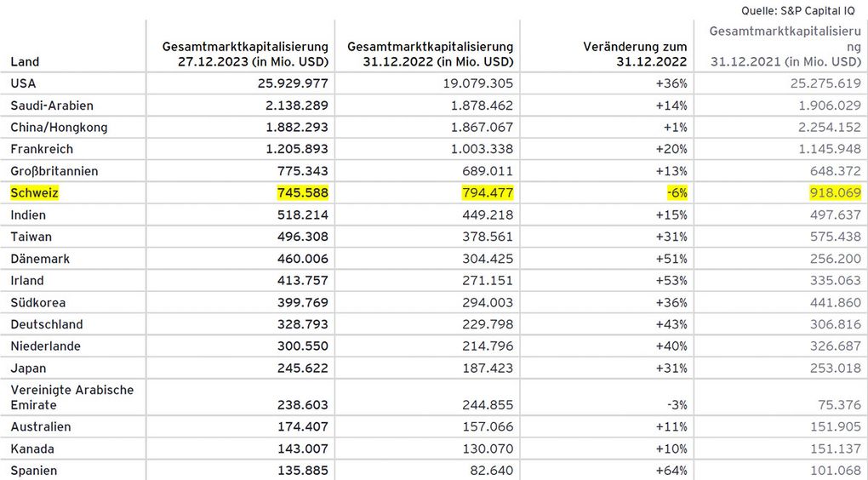Select the 'Irland' row label
Image resolution: width=868 pixels, height=480 pixels.
pyautogui.click(x=27, y=280)
